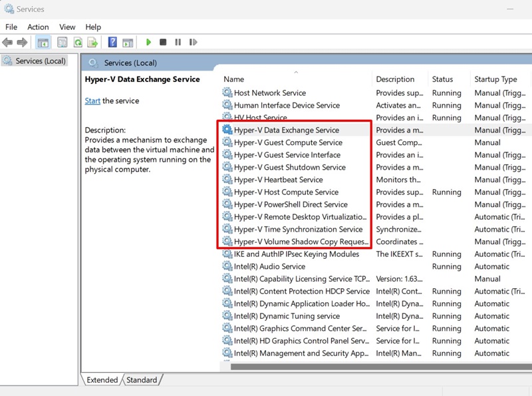Toggle Show/Hide Action Pane icon

[128, 43]
